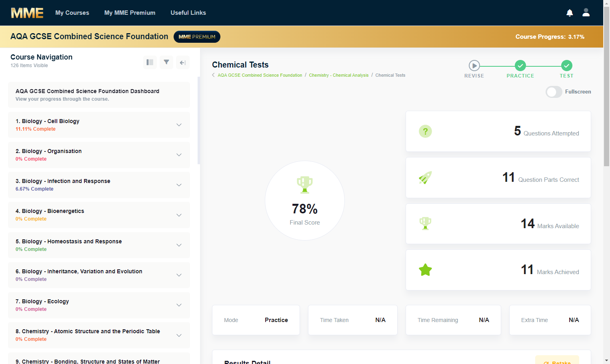This screenshot has height=364, width=610.
Task: Expand Chemistry - Atomic Structure section
Action: 179,335
